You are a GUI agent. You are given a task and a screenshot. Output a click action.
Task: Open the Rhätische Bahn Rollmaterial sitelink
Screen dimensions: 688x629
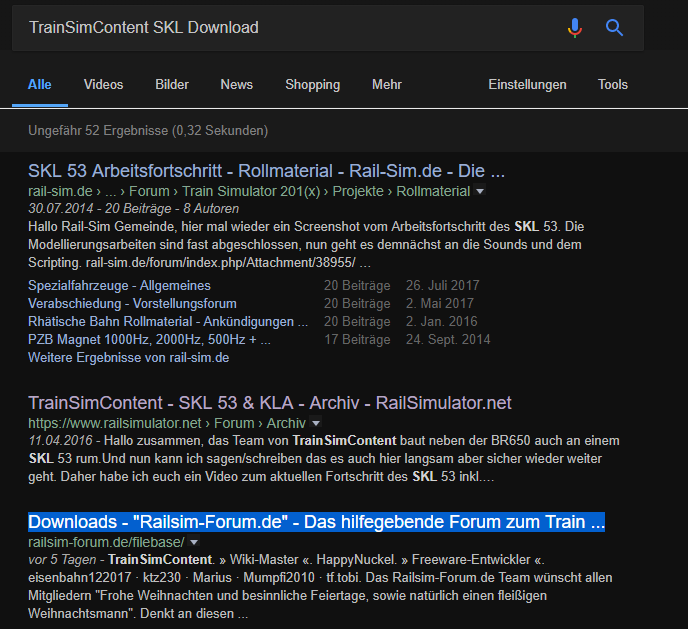(167, 322)
